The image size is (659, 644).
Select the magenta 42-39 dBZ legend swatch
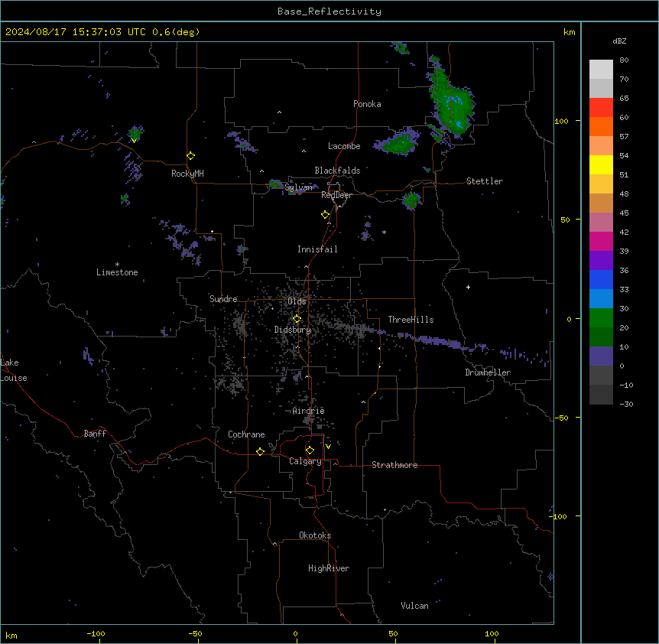pos(601,241)
